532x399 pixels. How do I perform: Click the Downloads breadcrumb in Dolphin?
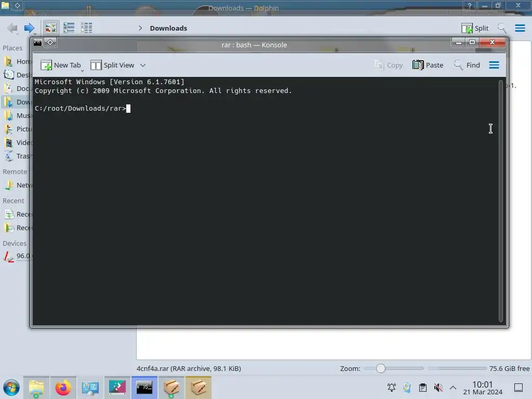click(168, 28)
